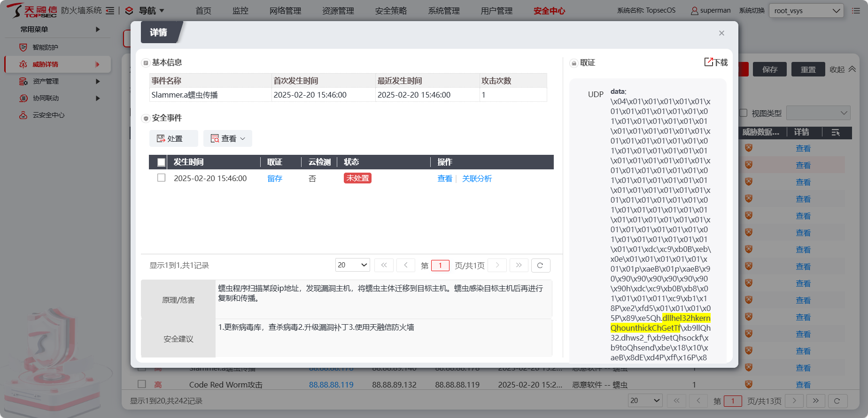This screenshot has height=418, width=868.
Task: Click the column settings icon in the table header
Action: 835,133
